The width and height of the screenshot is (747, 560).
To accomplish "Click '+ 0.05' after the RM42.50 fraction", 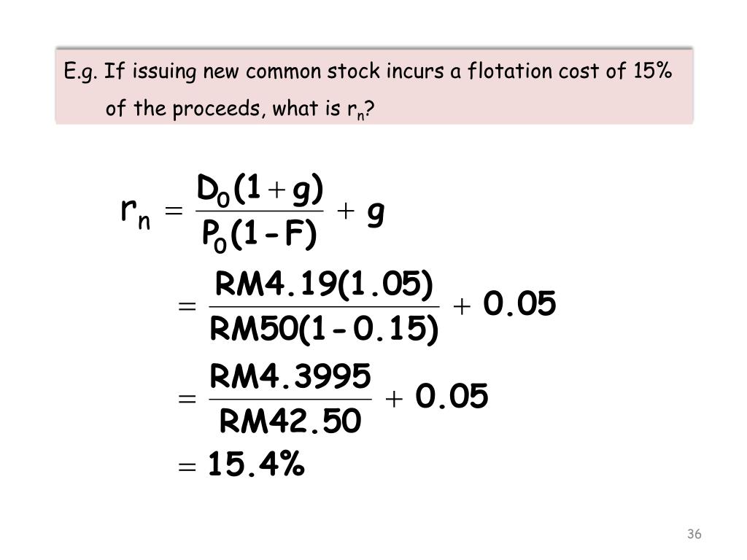I will coord(437,396).
